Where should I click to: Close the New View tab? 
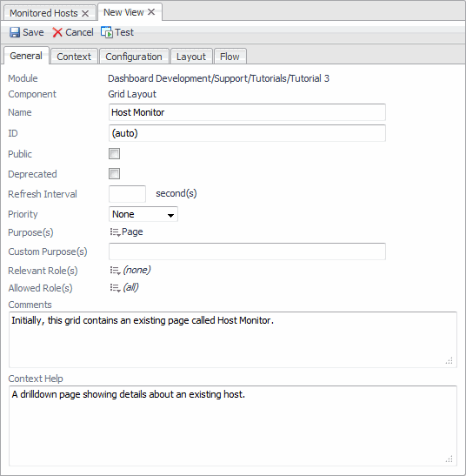click(x=151, y=12)
